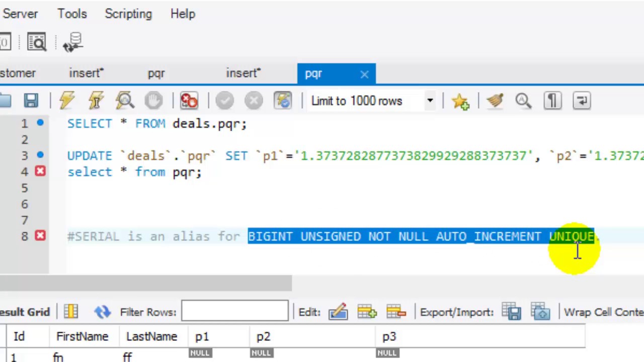Focus the Filter Rows input field
The width and height of the screenshot is (644, 362).
[235, 311]
